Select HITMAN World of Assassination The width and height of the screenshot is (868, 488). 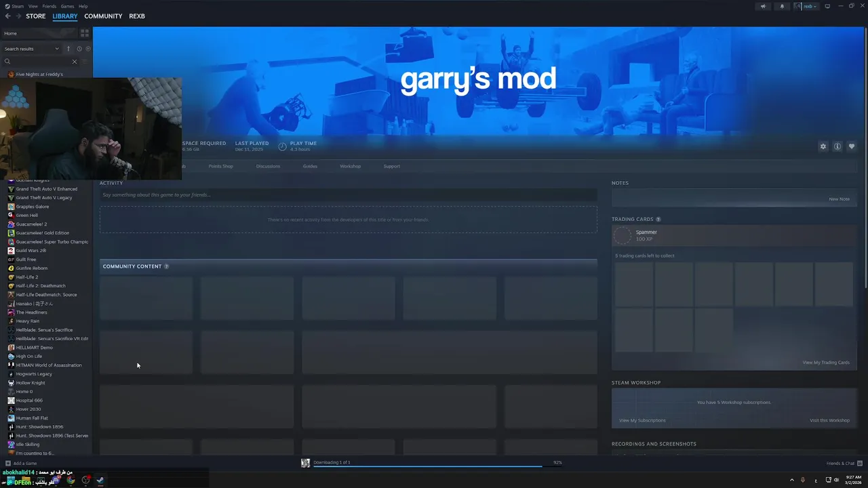tap(49, 365)
